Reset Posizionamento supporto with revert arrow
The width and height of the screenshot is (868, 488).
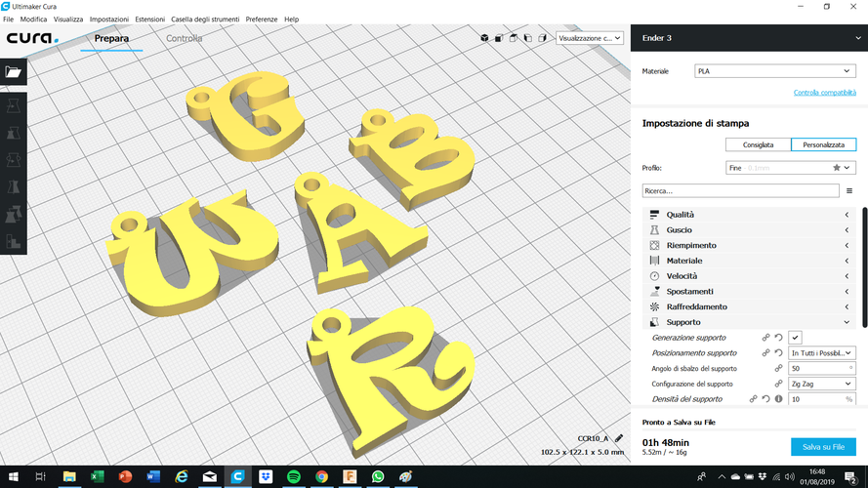779,353
